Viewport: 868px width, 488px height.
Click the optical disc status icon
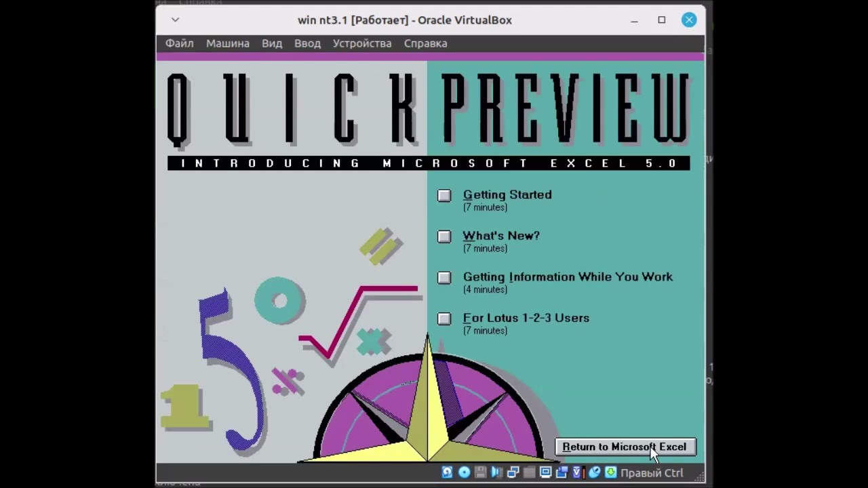click(464, 472)
